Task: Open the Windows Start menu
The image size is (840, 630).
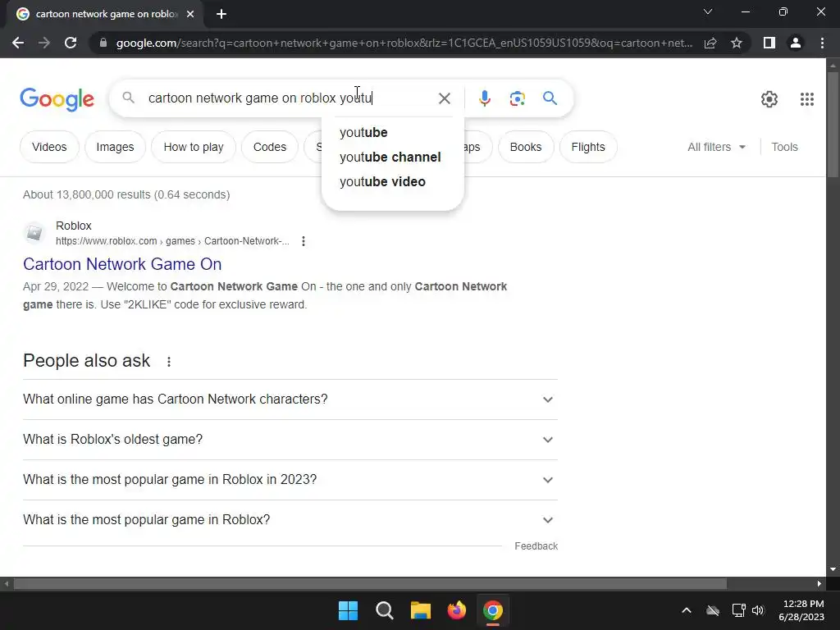Action: pos(348,610)
